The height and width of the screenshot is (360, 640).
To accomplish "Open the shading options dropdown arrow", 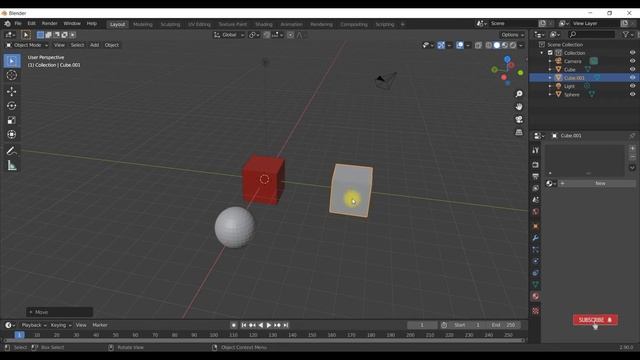I will [521, 45].
